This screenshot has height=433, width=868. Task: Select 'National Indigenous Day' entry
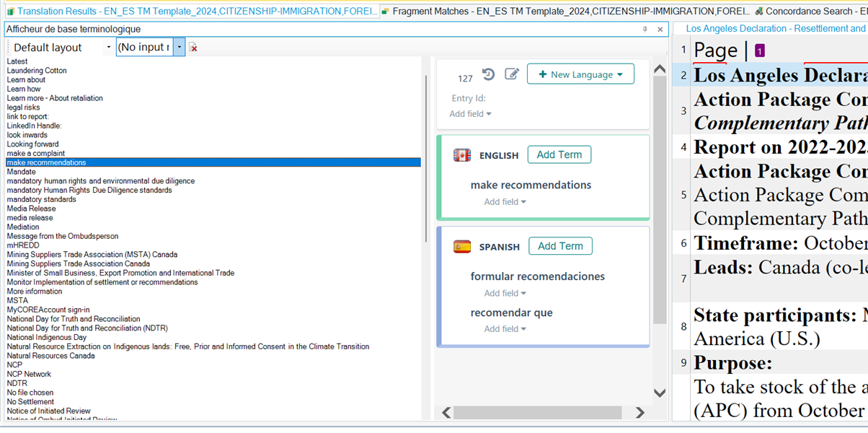tap(47, 337)
